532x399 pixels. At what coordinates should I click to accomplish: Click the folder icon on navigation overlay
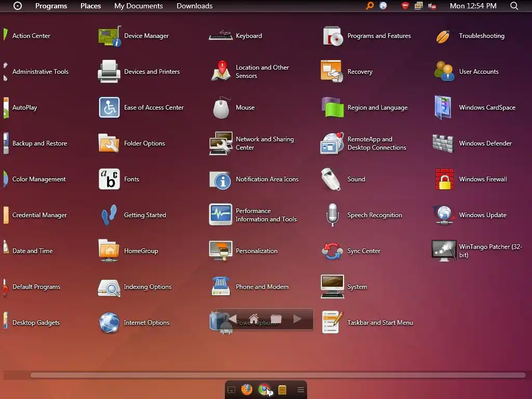tap(276, 319)
